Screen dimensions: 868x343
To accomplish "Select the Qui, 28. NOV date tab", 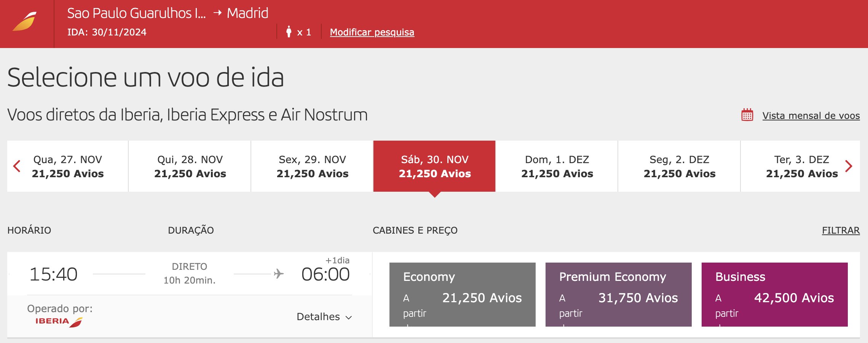I will [x=190, y=166].
